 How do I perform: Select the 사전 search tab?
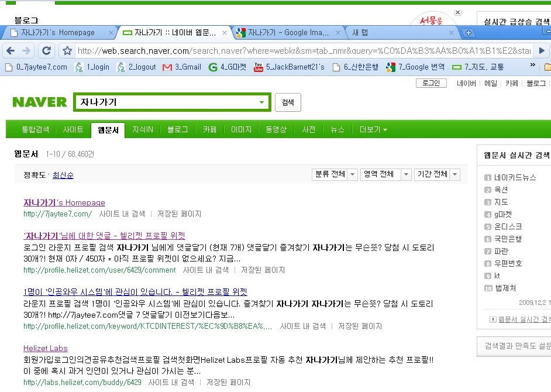[308, 130]
